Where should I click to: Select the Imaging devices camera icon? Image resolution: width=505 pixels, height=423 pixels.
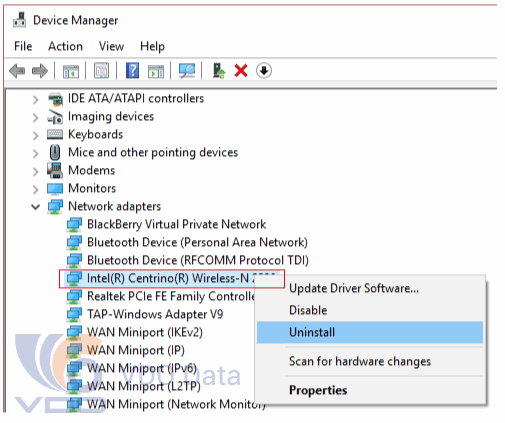[55, 117]
